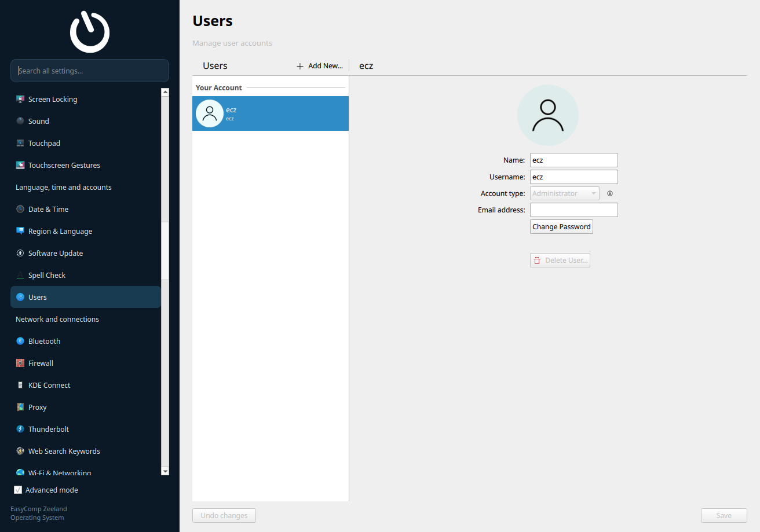Click the Users icon in the sidebar
The image size is (760, 532).
point(20,297)
